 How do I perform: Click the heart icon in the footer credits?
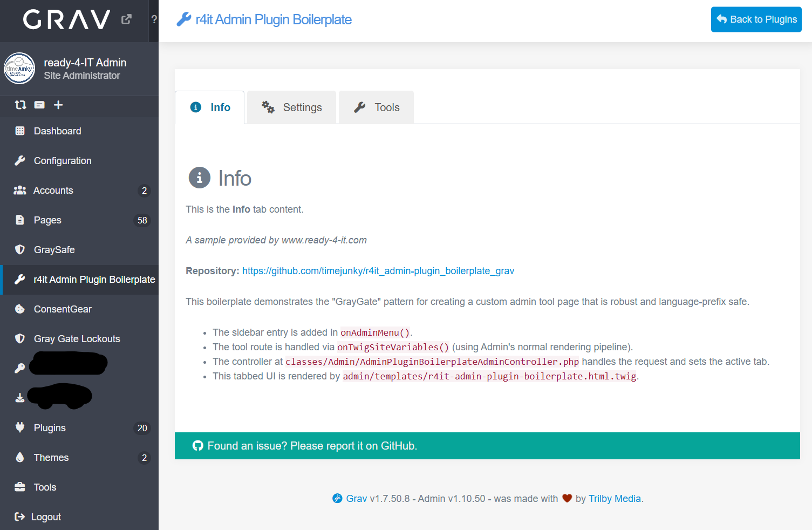pos(567,498)
